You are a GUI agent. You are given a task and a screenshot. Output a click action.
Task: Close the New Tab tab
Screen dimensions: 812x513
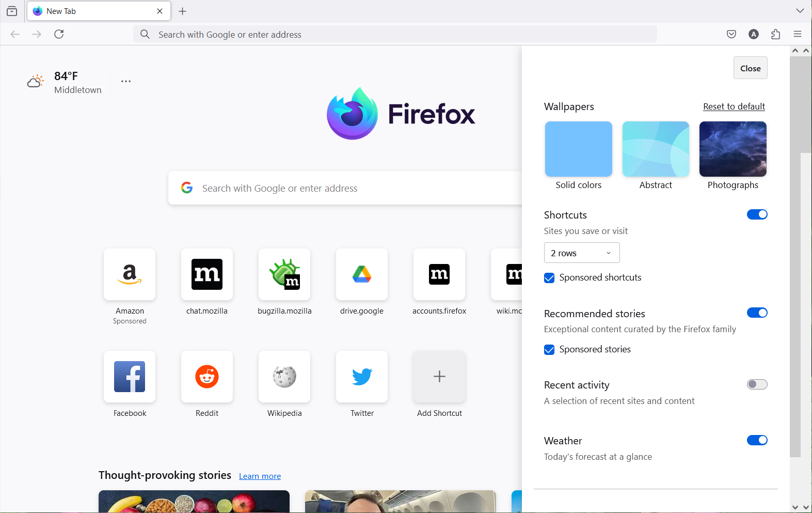coord(160,11)
